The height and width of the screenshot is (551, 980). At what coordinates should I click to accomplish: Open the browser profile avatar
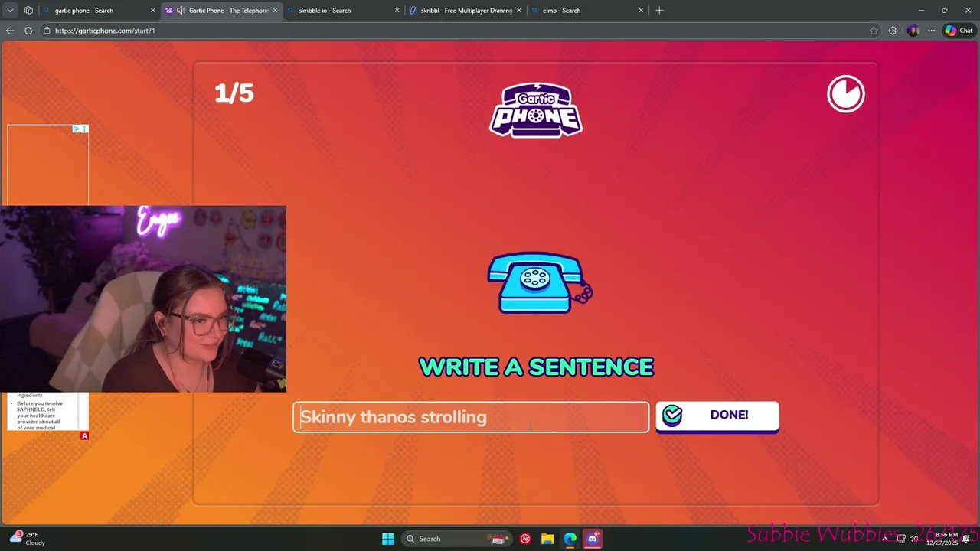(x=913, y=31)
